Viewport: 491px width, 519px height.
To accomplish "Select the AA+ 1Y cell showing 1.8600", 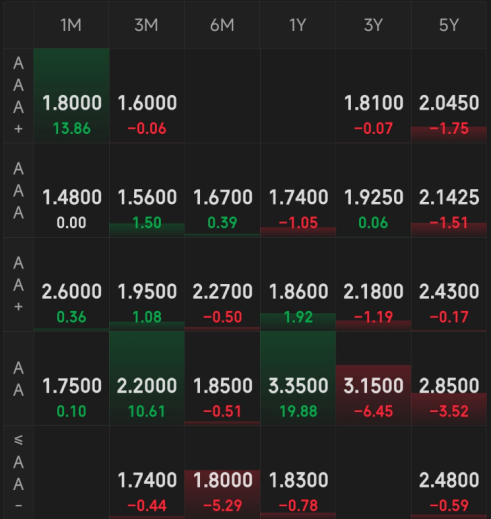I will 298,285.
